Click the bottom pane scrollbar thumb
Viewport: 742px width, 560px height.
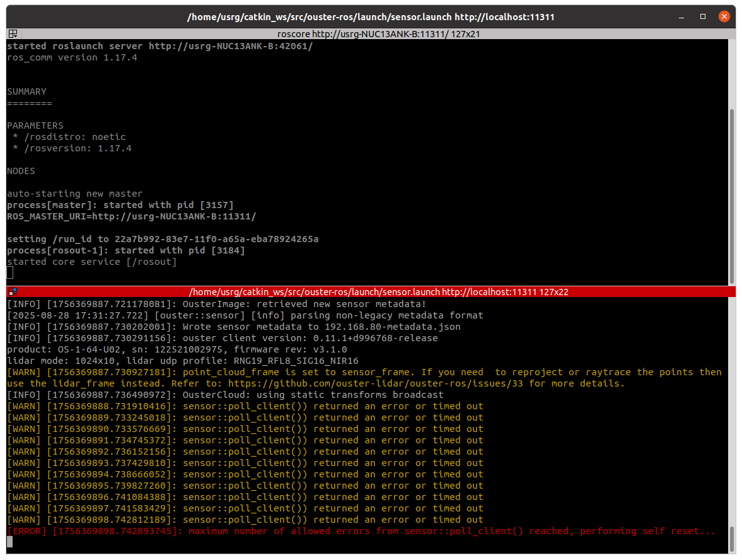[731, 539]
